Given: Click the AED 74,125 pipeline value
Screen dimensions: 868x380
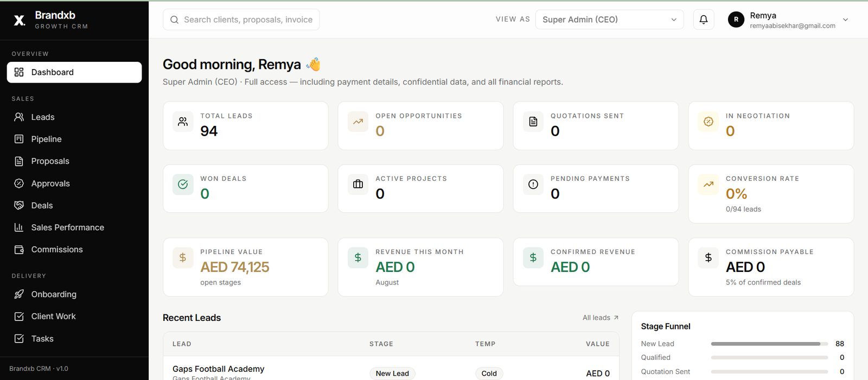Looking at the screenshot, I should point(235,267).
